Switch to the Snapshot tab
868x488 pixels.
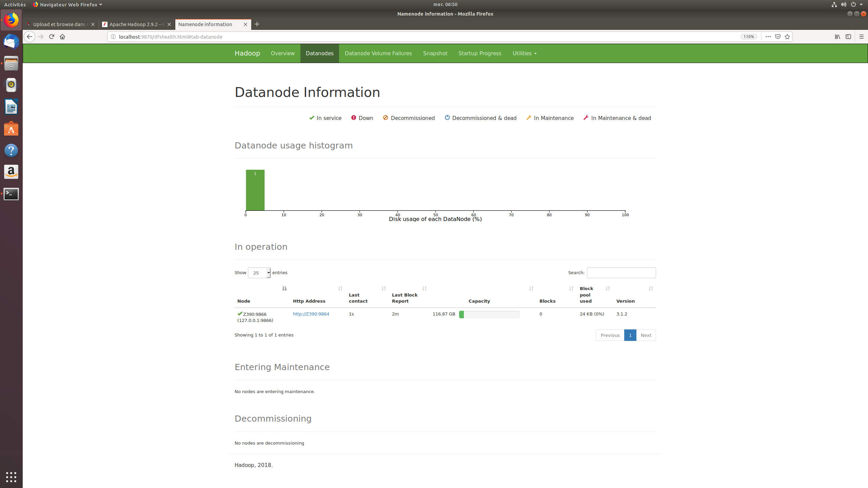(x=435, y=53)
